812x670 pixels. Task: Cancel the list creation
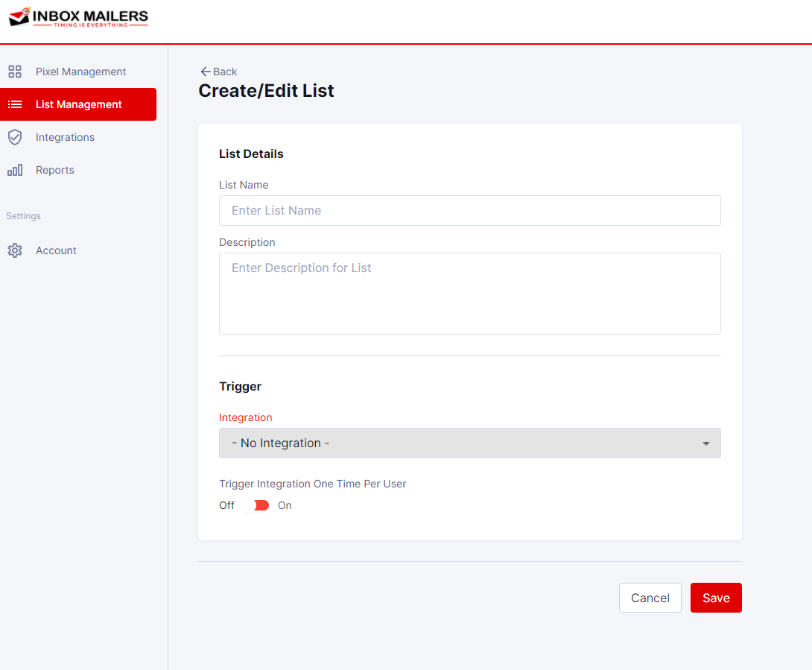(x=650, y=598)
